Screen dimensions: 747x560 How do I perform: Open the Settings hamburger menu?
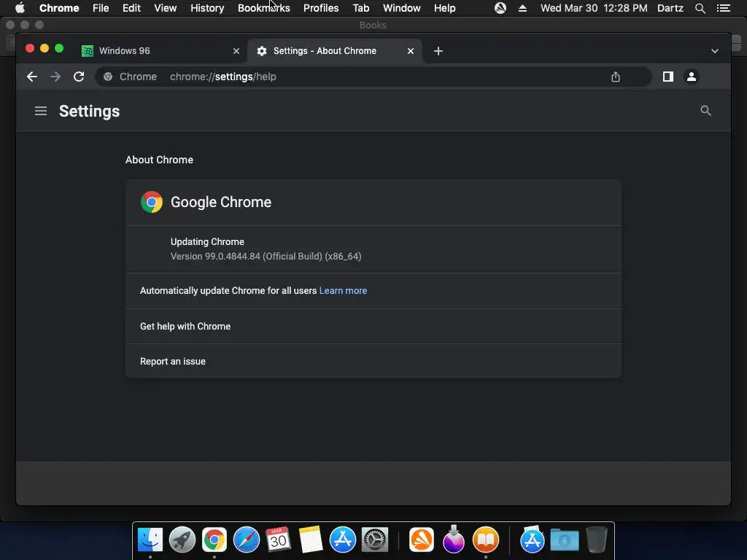41,111
